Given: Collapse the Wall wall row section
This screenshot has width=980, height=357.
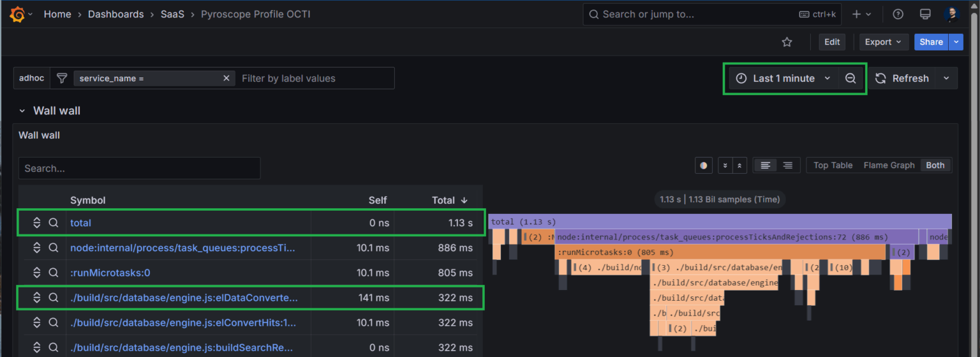Looking at the screenshot, I should (x=22, y=111).
